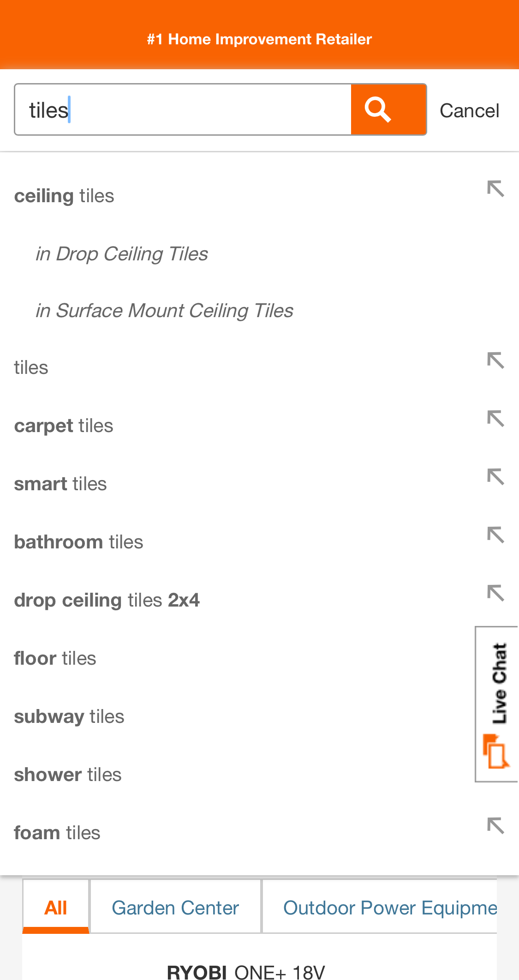Select the floor tiles suggestion
This screenshot has width=519, height=980.
point(55,658)
